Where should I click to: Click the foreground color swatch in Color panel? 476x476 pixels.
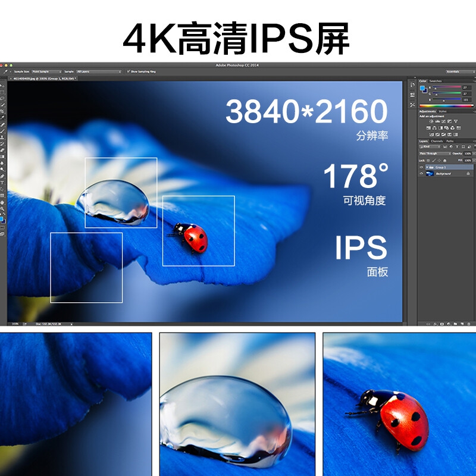click(422, 88)
